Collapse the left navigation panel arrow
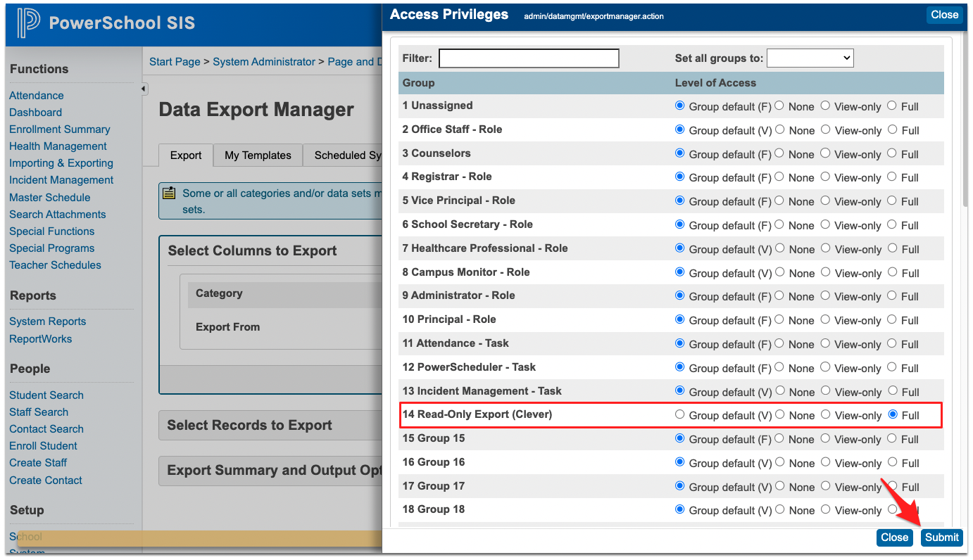Image resolution: width=973 pixels, height=560 pixels. click(144, 89)
